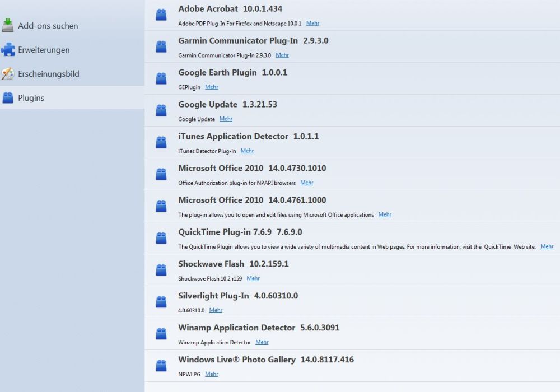Click the Silverlight Plug-In brick icon
Screen dimensions: 560x392
[161, 302]
